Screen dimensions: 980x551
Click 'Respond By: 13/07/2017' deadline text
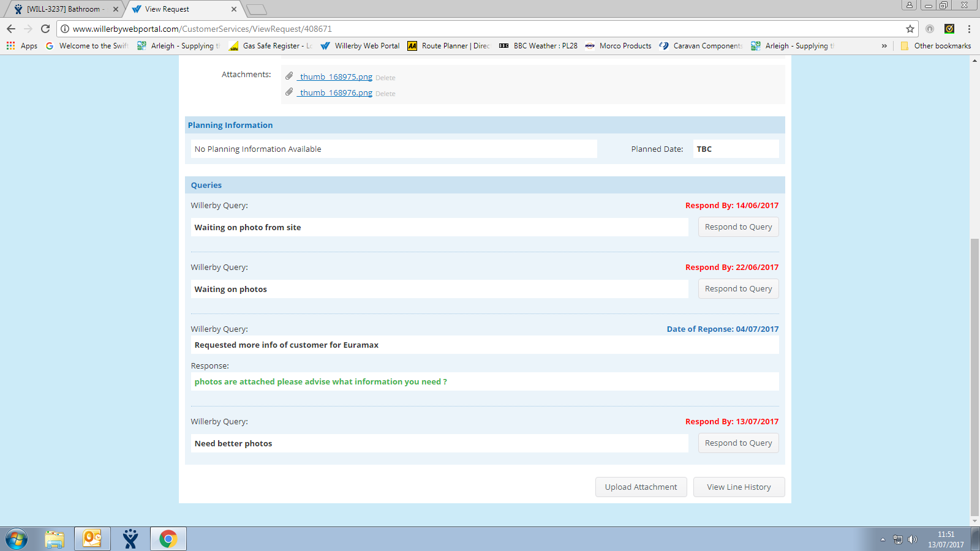(x=732, y=422)
